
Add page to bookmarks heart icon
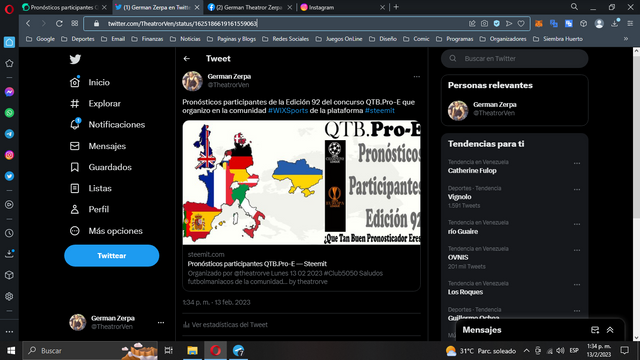[x=521, y=24]
